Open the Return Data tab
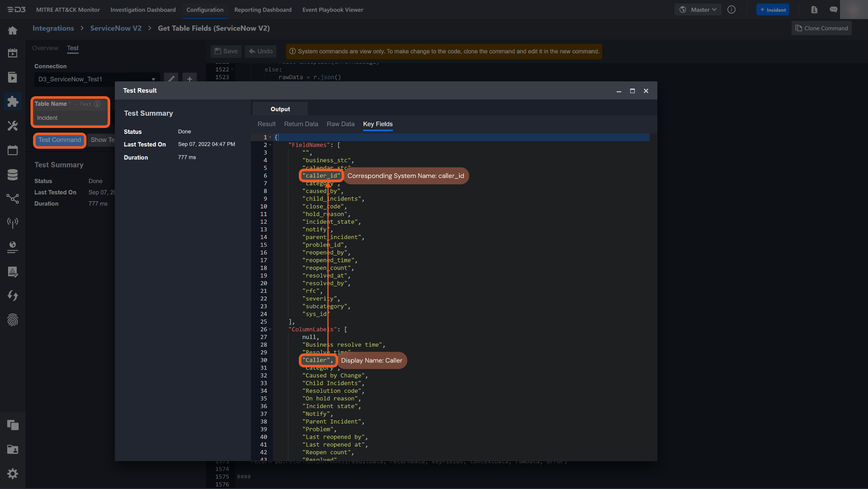The image size is (868, 489). 301,124
